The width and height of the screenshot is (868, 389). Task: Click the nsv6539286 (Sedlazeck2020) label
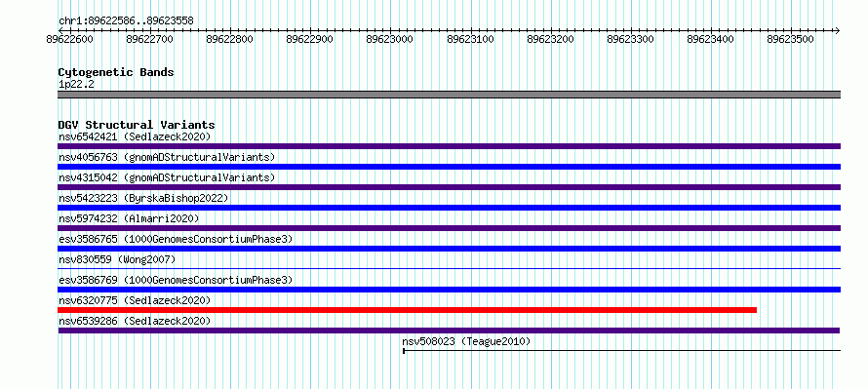pyautogui.click(x=135, y=321)
